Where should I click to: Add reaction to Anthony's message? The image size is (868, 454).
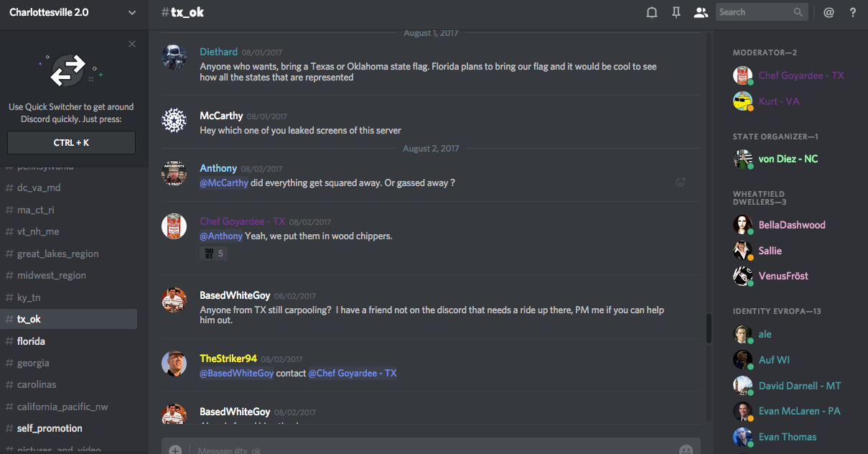coord(681,182)
